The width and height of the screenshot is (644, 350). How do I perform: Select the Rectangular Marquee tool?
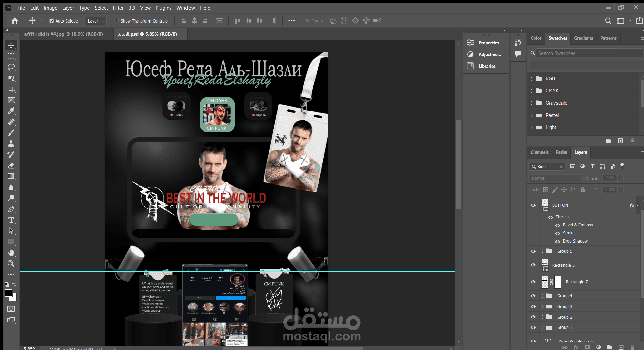click(x=11, y=56)
